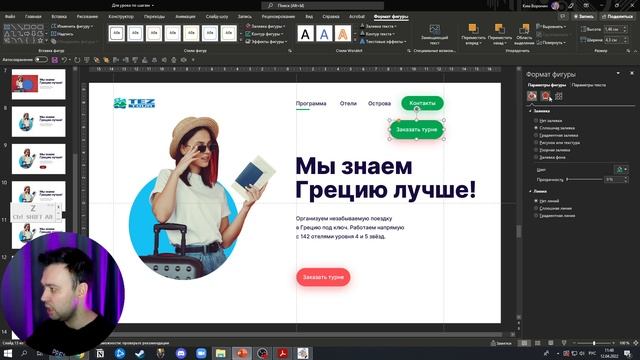Open the fill color (Цвет) picker swatch
The image size is (640, 360).
tap(621, 169)
